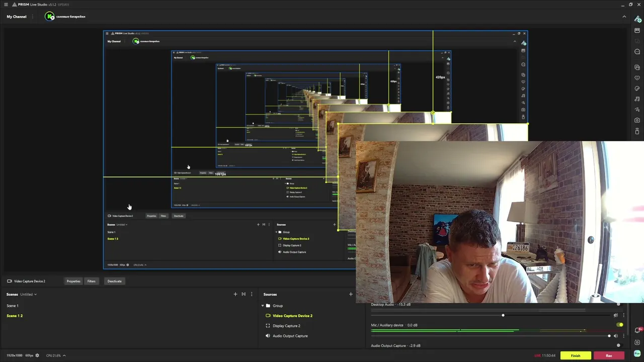This screenshot has width=644, height=362.
Task: Select Scene 1 in the scenes list
Action: tap(13, 306)
